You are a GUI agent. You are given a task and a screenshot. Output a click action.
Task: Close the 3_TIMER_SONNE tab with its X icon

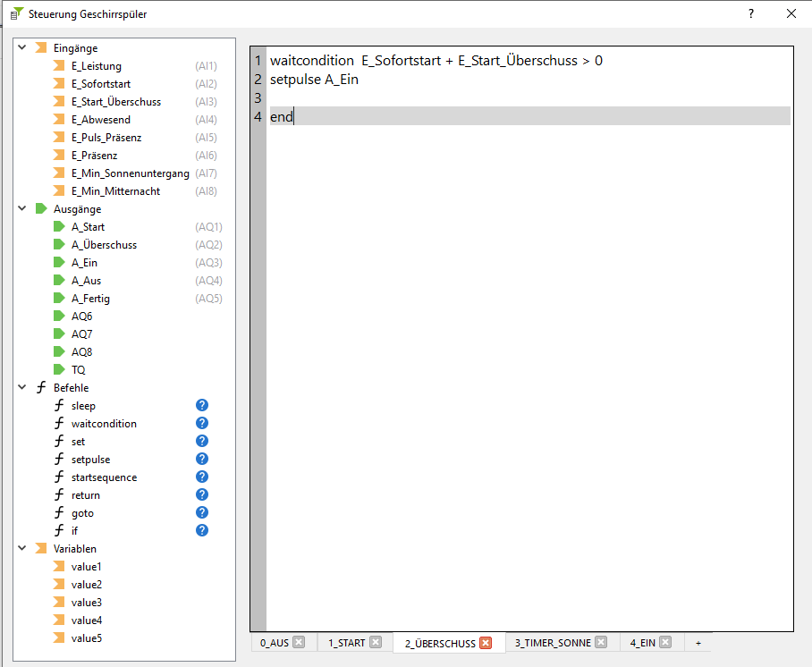tap(601, 643)
